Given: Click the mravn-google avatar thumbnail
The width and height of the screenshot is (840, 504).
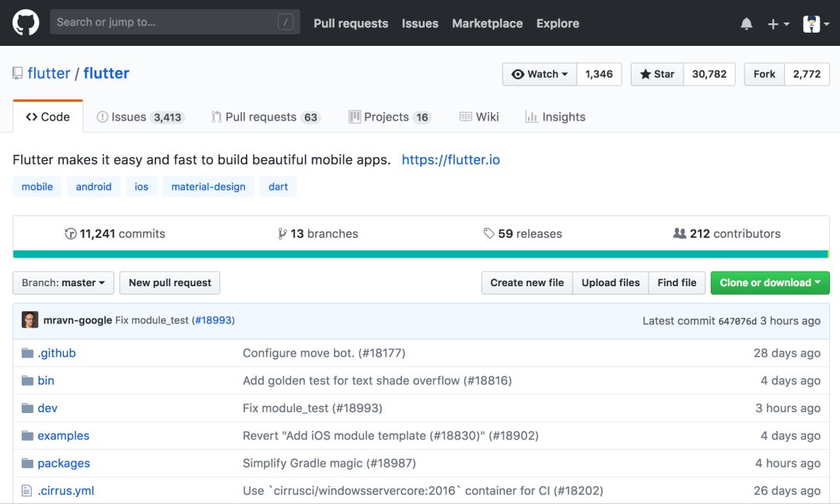Looking at the screenshot, I should pos(30,320).
